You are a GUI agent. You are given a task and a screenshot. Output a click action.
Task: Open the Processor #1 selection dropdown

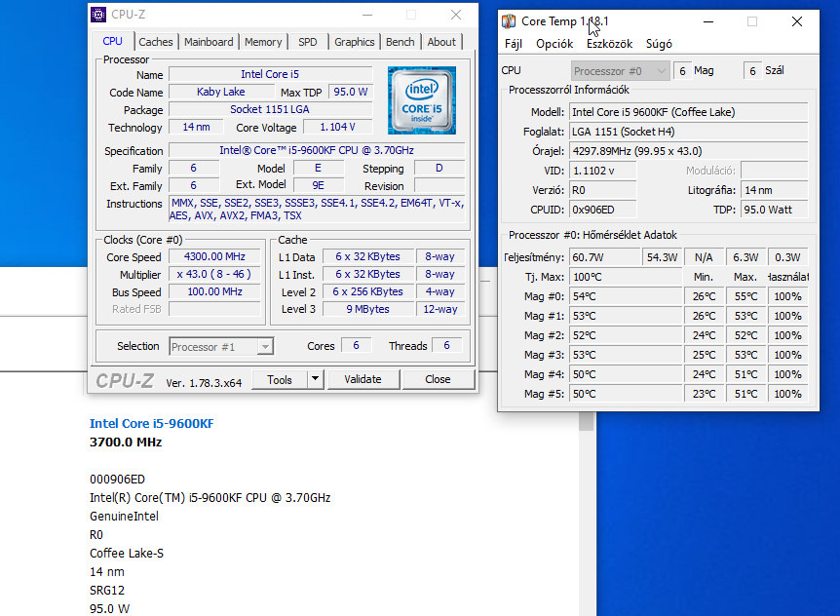pyautogui.click(x=221, y=347)
